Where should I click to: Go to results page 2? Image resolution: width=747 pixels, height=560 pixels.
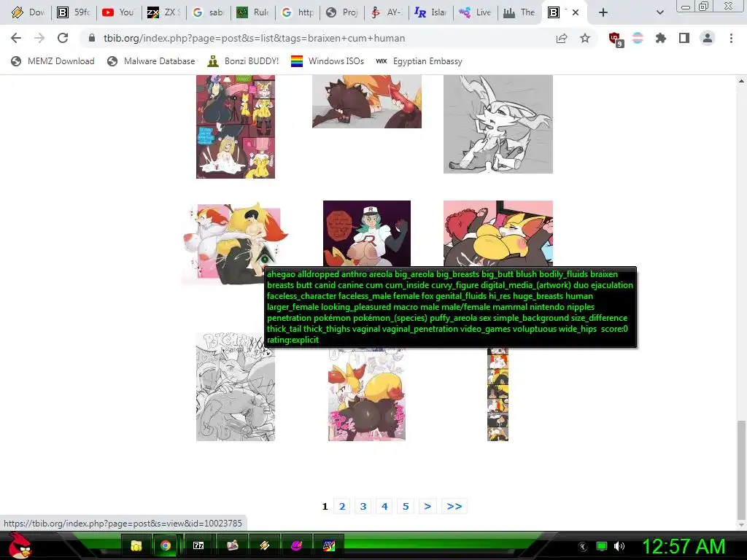click(342, 506)
